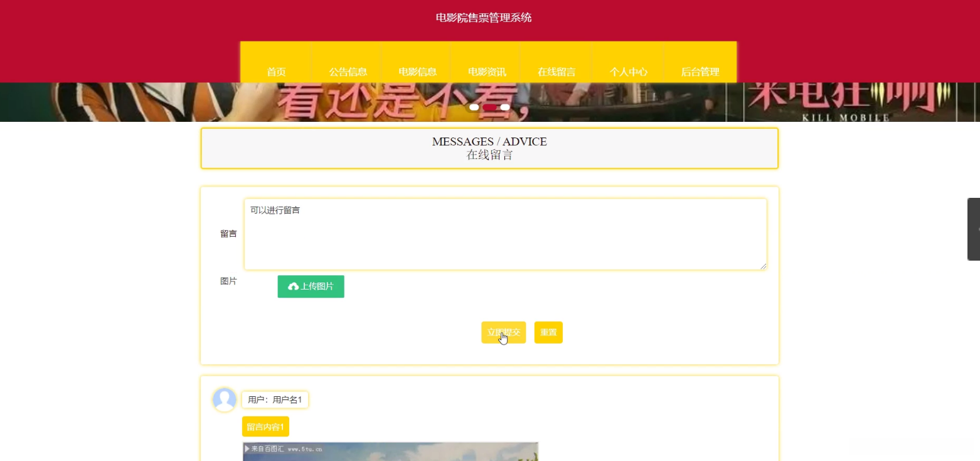Select the active red carousel dot

tap(489, 107)
